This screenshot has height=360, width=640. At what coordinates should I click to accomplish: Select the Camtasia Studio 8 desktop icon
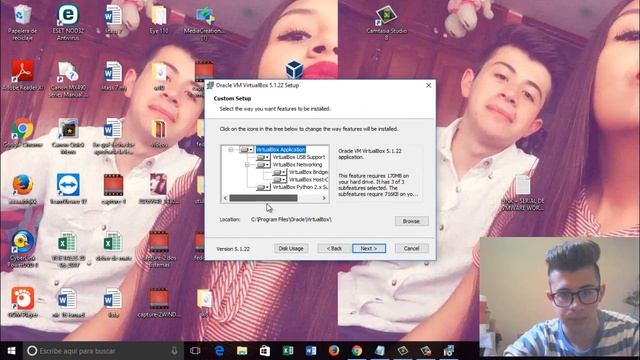point(386,23)
